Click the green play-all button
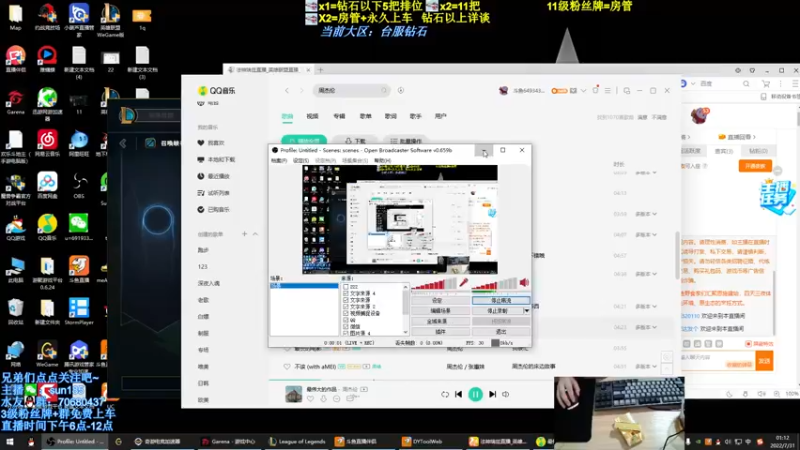The height and width of the screenshot is (450, 800). 304,141
